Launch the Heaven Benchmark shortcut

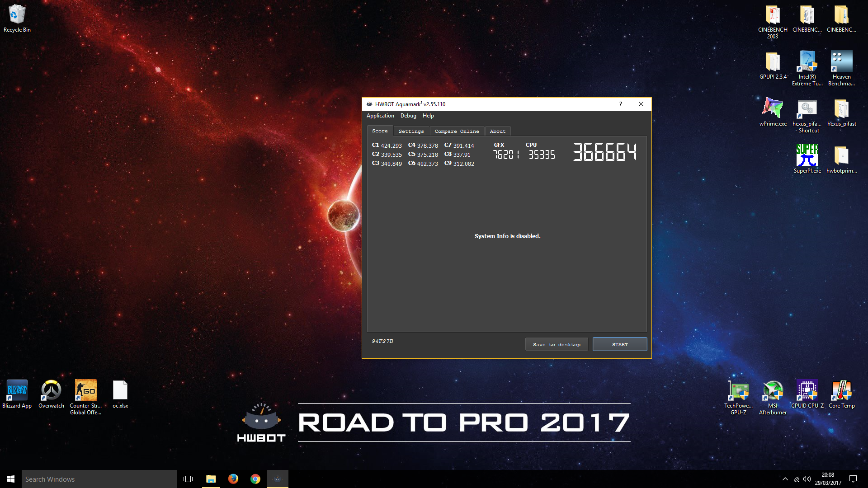[x=841, y=68]
